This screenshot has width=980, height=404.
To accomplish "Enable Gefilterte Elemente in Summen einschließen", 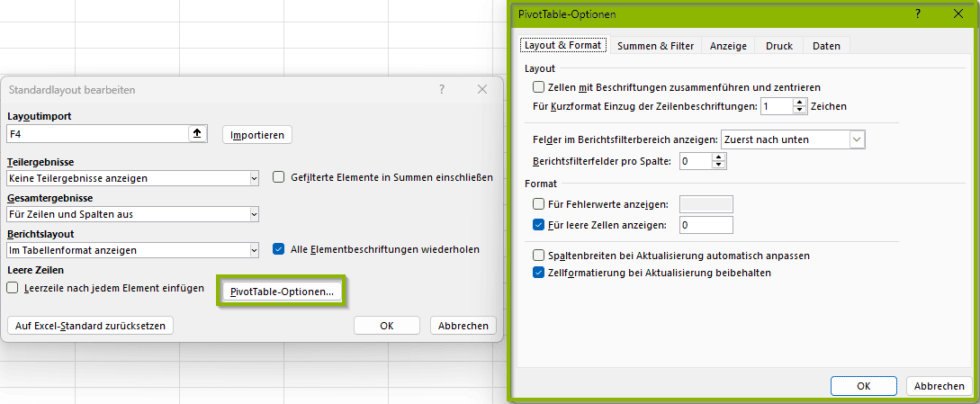I will tap(279, 177).
